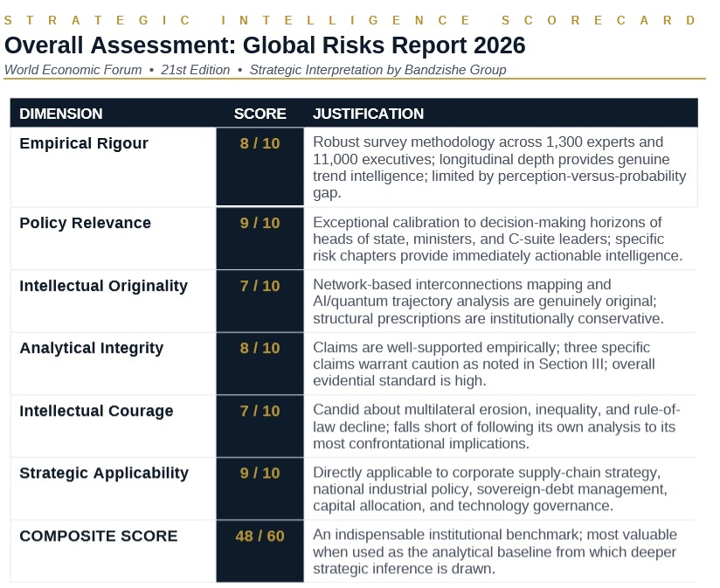Click the Intellectual Courage row label

(97, 411)
